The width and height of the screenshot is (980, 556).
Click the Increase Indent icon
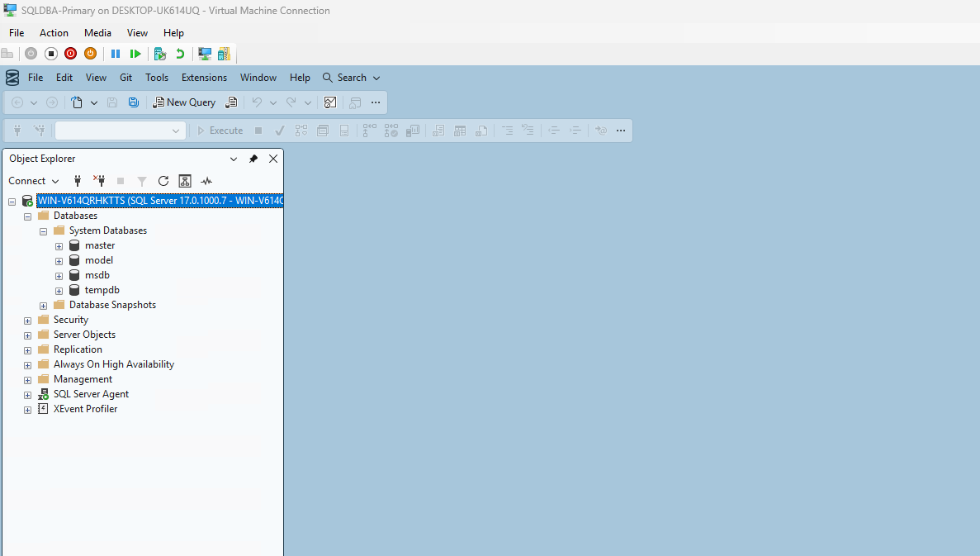(x=575, y=131)
